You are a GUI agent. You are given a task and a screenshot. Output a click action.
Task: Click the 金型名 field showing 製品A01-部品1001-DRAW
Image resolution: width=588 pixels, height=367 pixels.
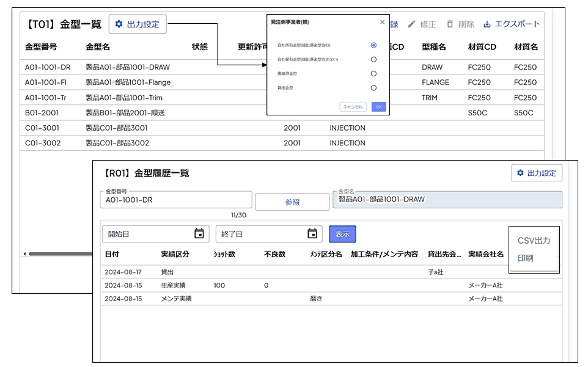pos(447,200)
